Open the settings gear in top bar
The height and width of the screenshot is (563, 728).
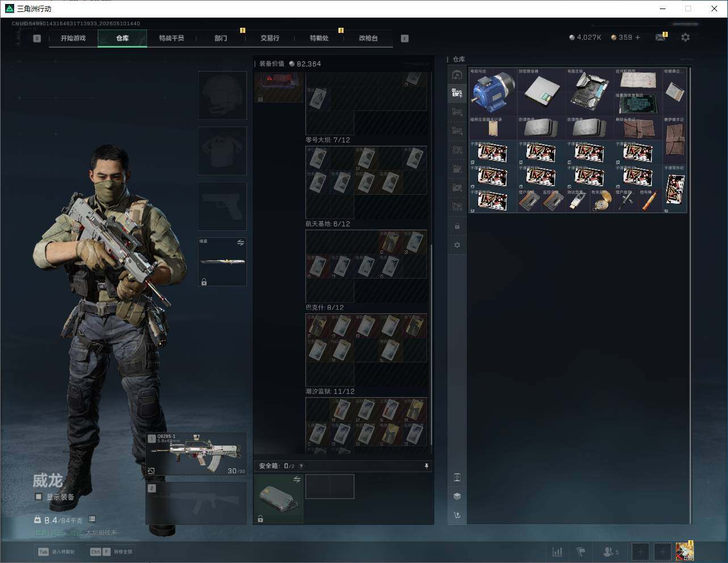pyautogui.click(x=685, y=37)
